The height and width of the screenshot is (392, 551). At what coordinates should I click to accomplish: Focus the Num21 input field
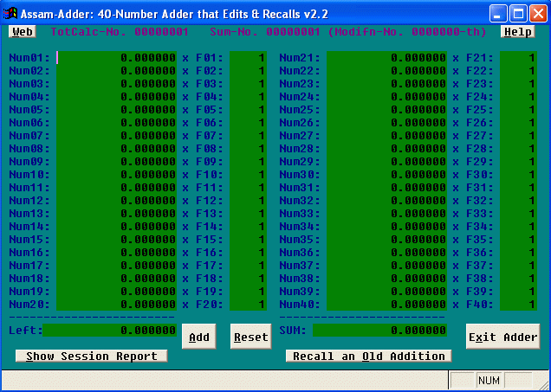point(386,58)
